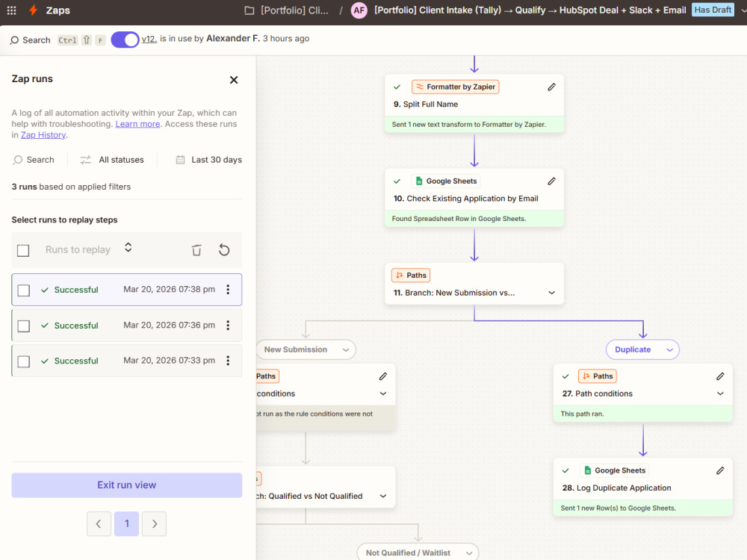Open 'Sent 1 new Row(s) to Google Sheets.' status
747x560 pixels.
coord(642,508)
